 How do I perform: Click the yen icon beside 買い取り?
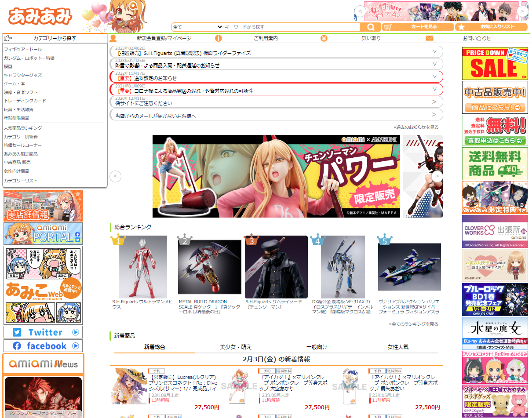point(324,38)
